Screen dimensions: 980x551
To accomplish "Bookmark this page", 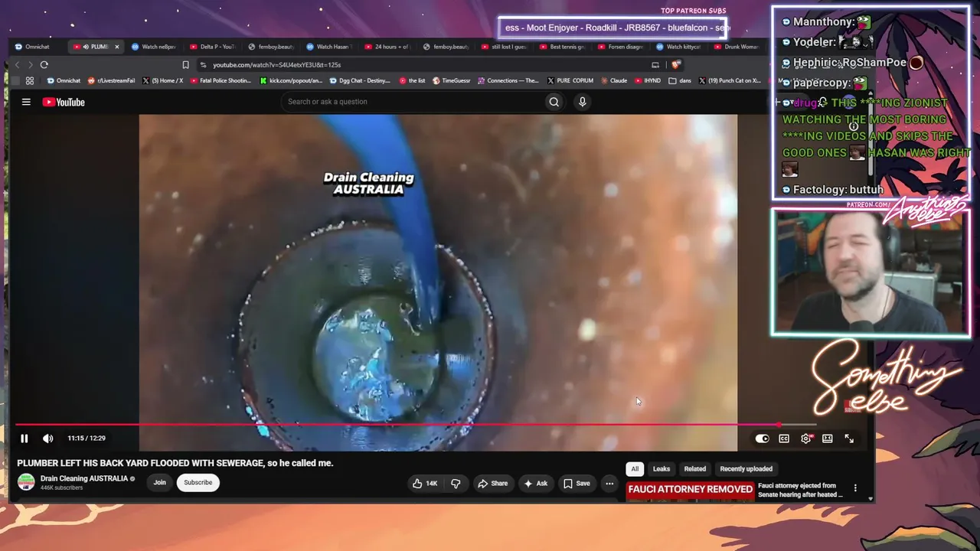I will 185,65.
